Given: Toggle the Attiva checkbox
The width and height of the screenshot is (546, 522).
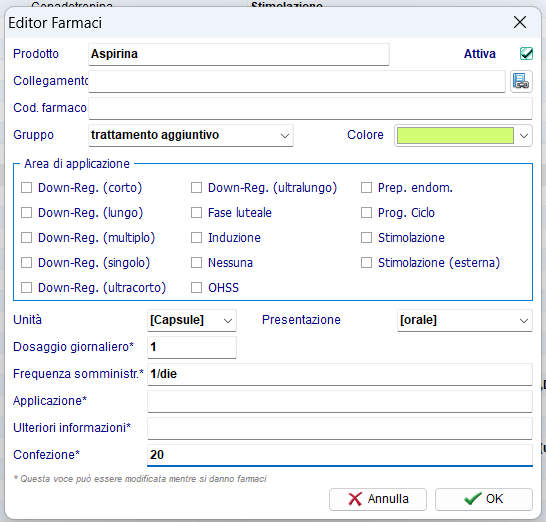Looking at the screenshot, I should pos(526,54).
